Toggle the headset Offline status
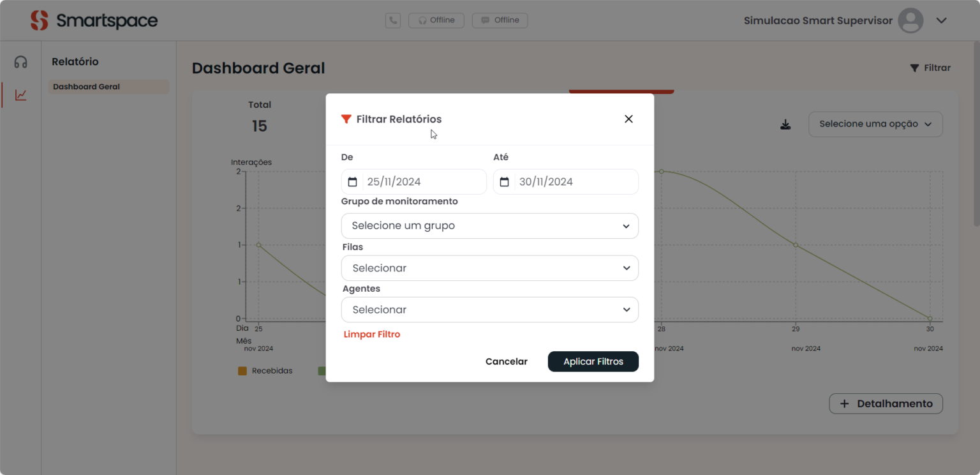Viewport: 980px width, 475px height. pyautogui.click(x=436, y=20)
